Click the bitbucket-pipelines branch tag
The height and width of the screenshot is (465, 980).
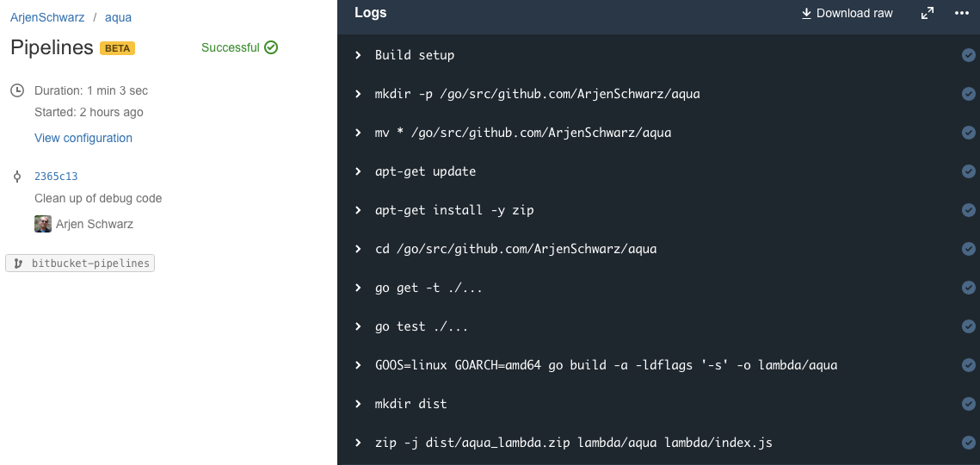(80, 263)
